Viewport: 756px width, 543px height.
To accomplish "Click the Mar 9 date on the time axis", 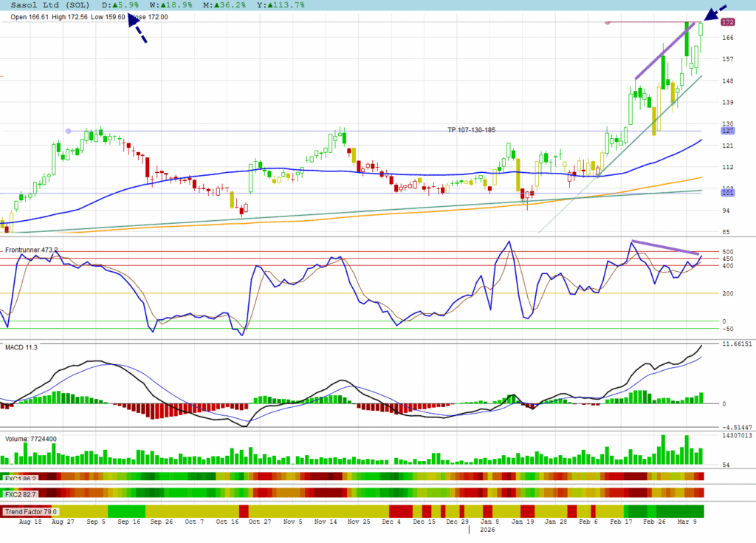I will (x=685, y=522).
